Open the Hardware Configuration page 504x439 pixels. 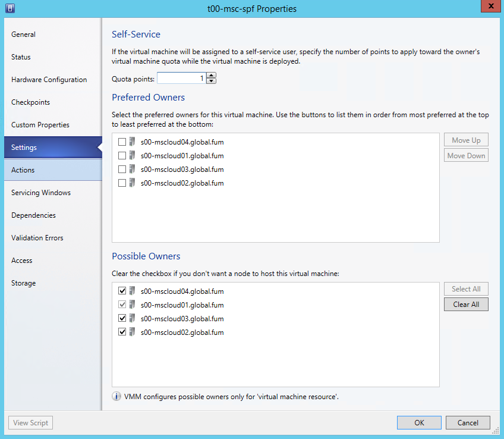[49, 80]
